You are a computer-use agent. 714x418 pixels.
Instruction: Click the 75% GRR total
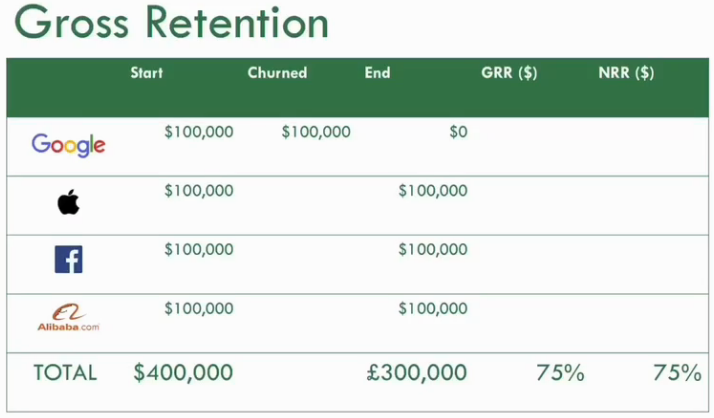coord(560,373)
